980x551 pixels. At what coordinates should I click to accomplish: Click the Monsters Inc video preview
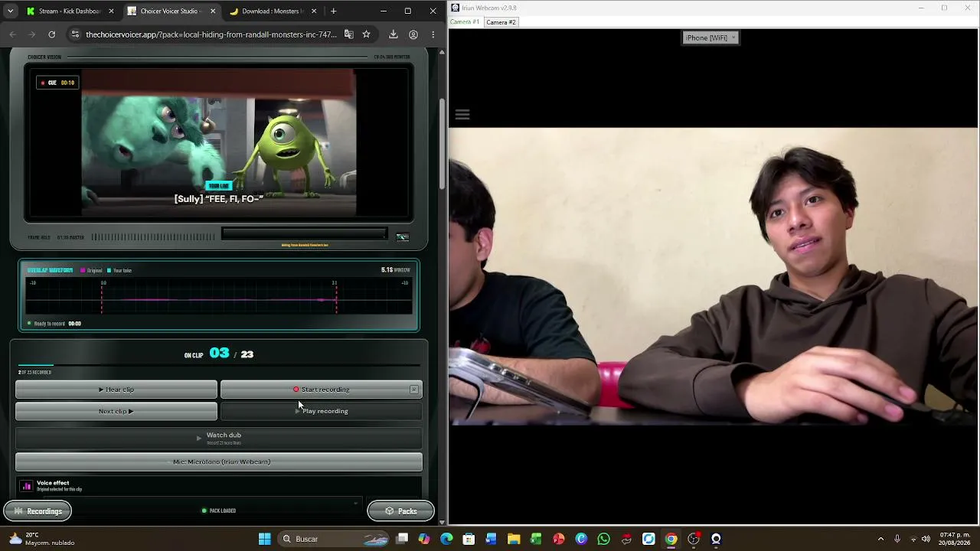click(219, 144)
